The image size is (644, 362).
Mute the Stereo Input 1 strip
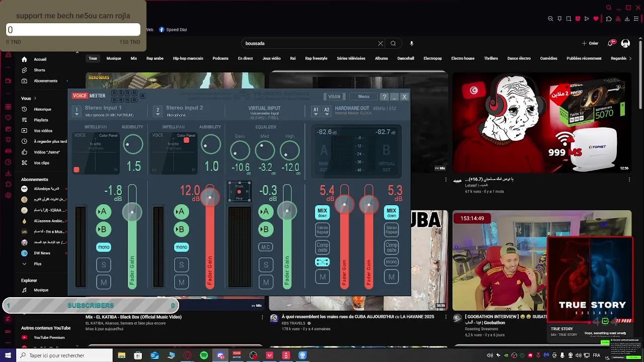104,282
